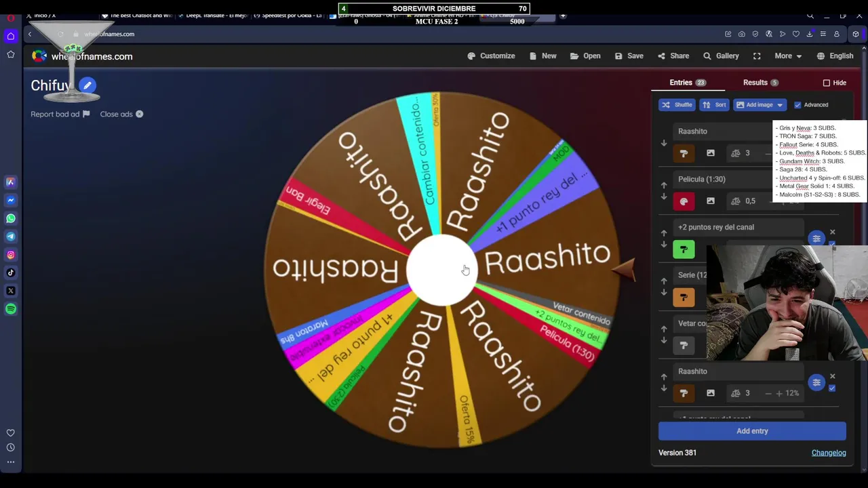This screenshot has height=488, width=868.
Task: Increase weight of last Raashito entry
Action: click(x=778, y=393)
